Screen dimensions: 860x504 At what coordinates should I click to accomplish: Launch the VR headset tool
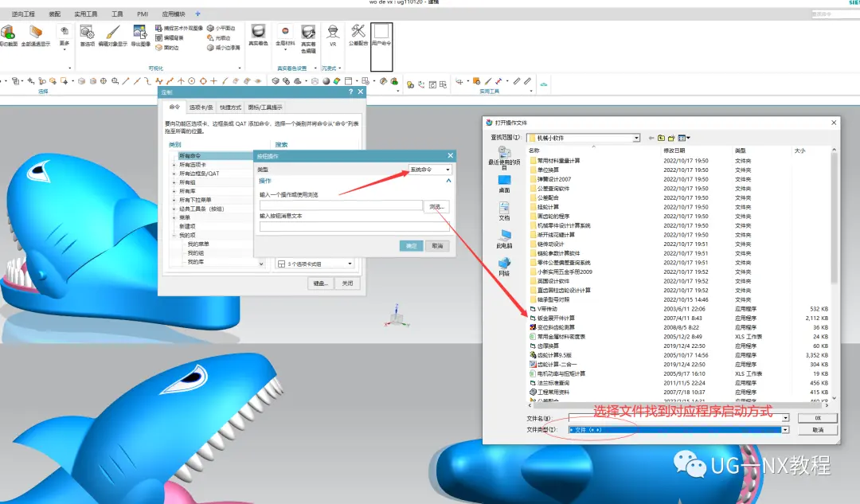tap(333, 35)
